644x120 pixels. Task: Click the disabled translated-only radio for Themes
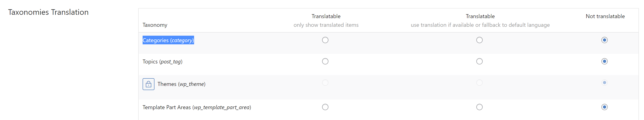[325, 83]
